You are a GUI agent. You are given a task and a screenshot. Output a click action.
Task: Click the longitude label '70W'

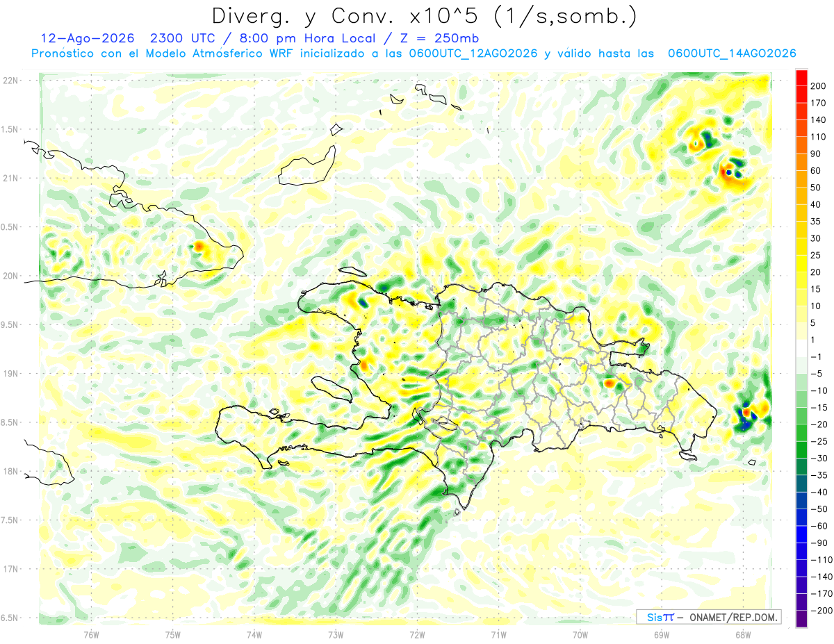pos(580,634)
